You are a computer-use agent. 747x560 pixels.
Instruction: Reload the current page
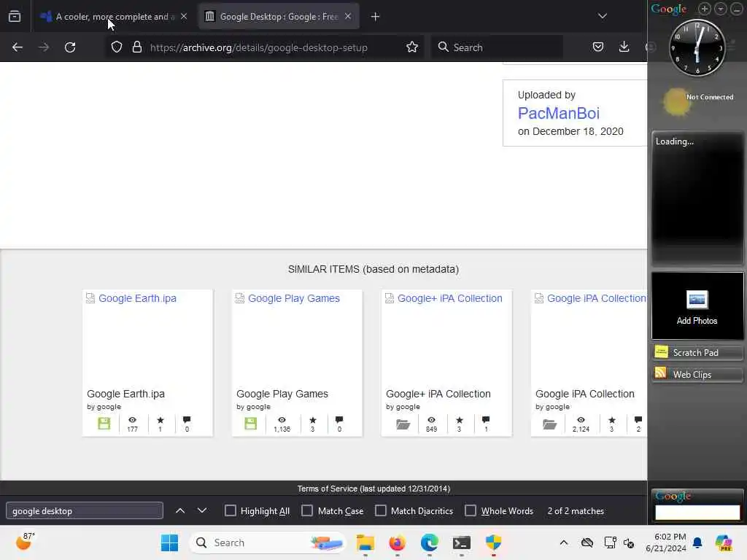pos(70,47)
